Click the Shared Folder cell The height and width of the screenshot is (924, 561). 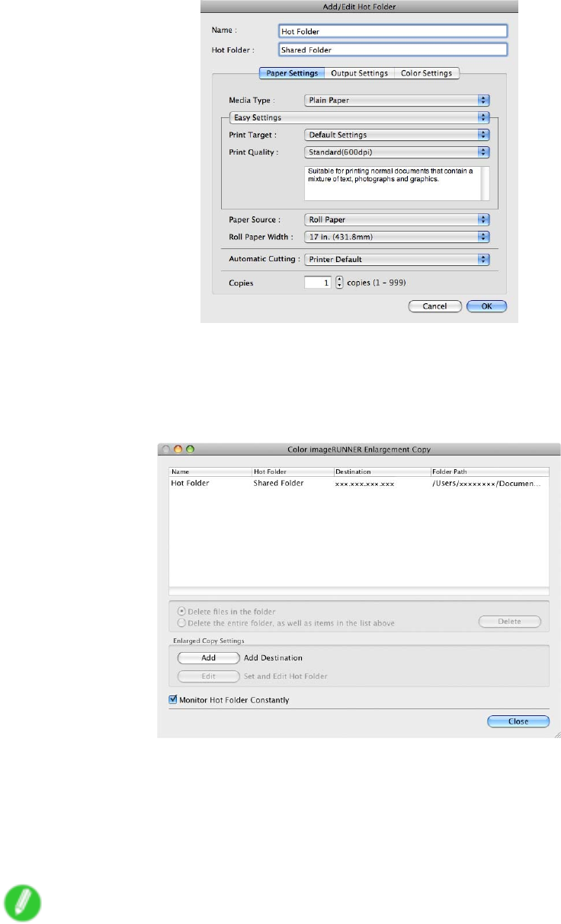tap(278, 483)
